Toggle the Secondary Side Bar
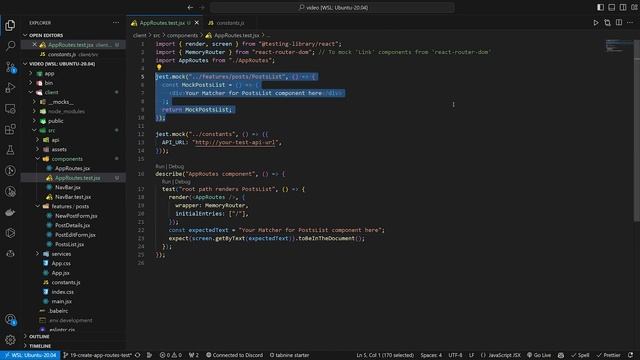This screenshot has width=640, height=360. pos(623,7)
